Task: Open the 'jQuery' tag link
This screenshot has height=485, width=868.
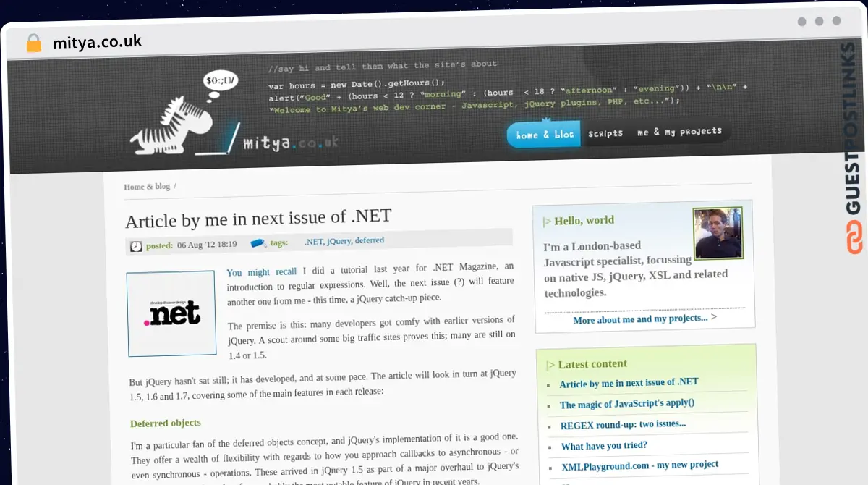Action: (x=339, y=240)
